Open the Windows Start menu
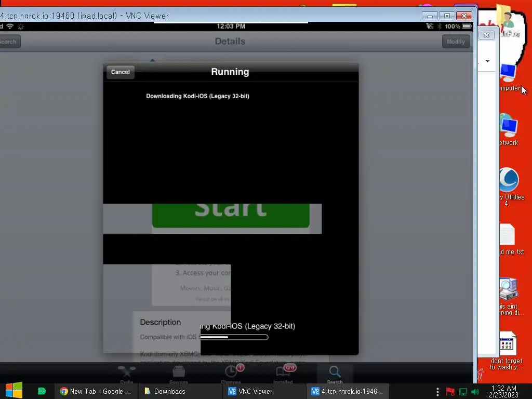This screenshot has height=399, width=532. tap(14, 391)
